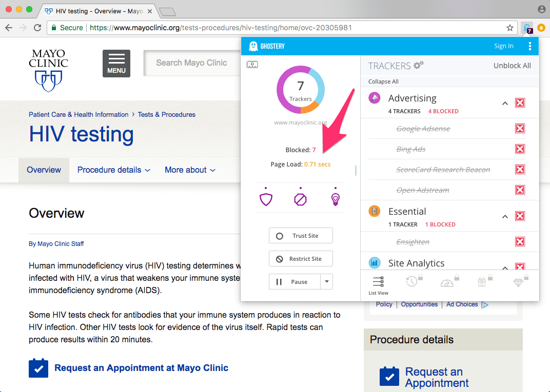Click the Enhanced Ad Blocking octagon icon
The height and width of the screenshot is (392, 550).
click(x=300, y=199)
